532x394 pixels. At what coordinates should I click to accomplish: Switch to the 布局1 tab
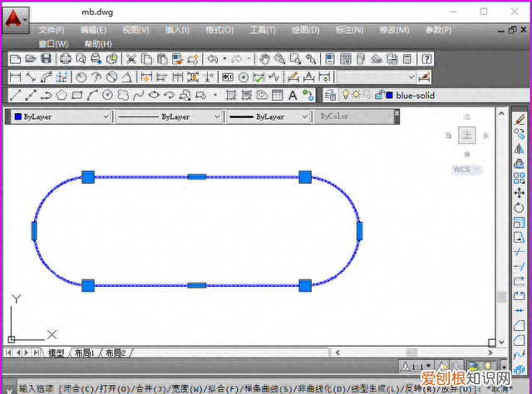84,353
